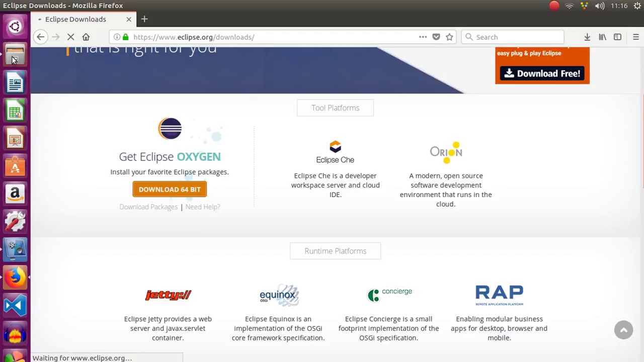Click Download Free! button
644x362 pixels.
pos(542,73)
